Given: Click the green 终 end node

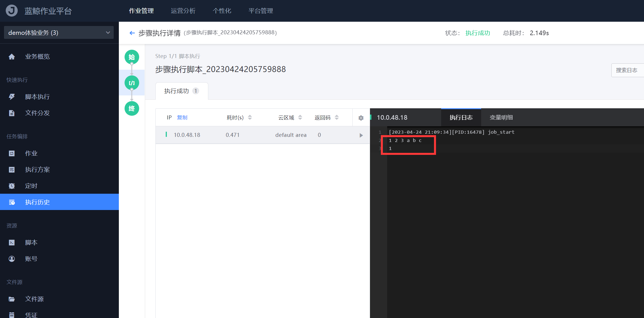Looking at the screenshot, I should (x=132, y=108).
